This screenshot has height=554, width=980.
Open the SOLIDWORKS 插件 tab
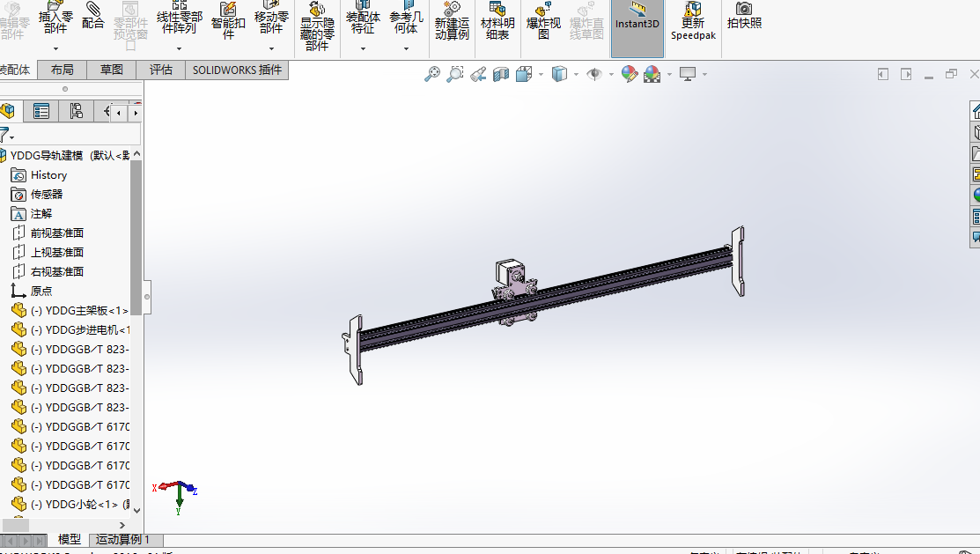[237, 70]
